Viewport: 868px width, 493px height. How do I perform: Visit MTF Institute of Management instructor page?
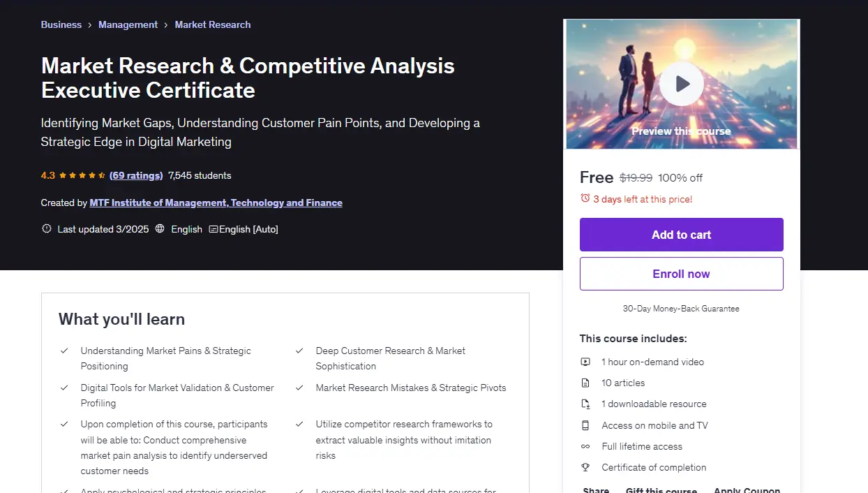pyautogui.click(x=216, y=203)
